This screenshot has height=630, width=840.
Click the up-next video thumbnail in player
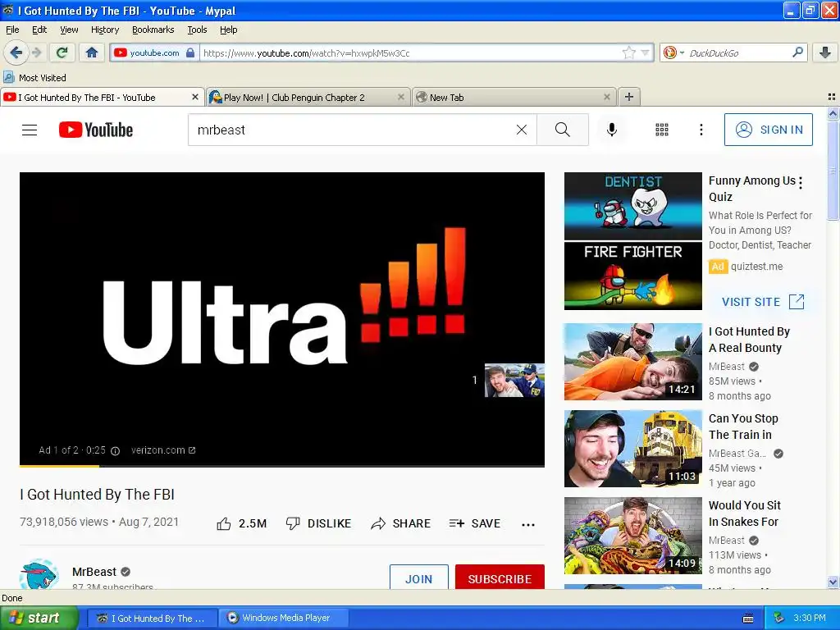tap(514, 381)
